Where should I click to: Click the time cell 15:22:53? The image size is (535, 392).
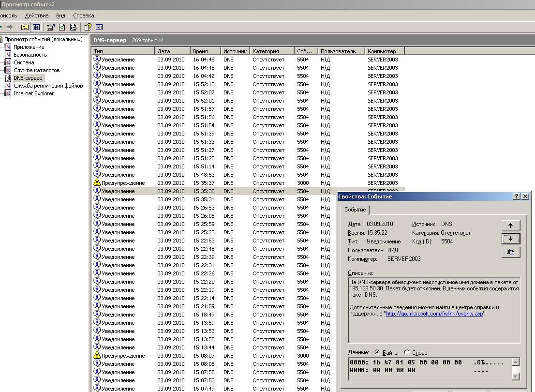coord(204,241)
